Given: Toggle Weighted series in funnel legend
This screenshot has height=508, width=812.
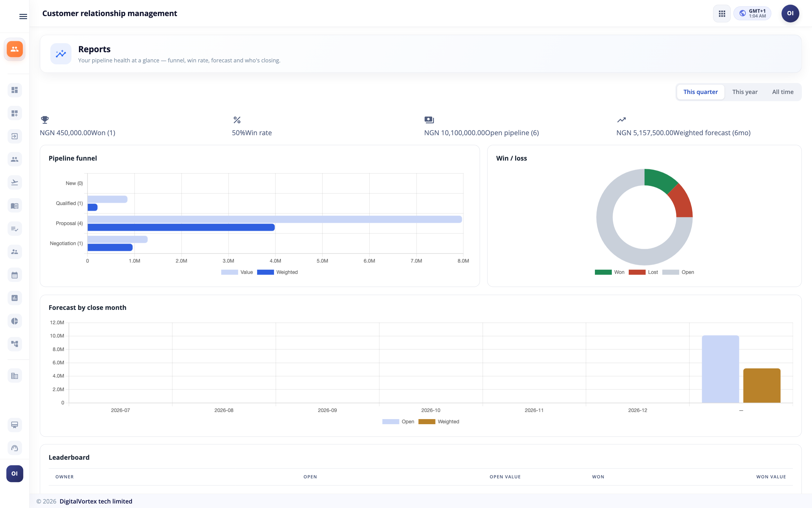Looking at the screenshot, I should pos(277,272).
